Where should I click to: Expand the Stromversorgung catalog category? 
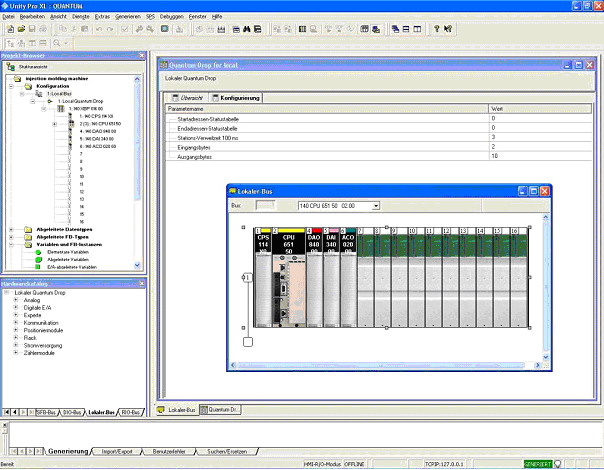click(x=16, y=345)
